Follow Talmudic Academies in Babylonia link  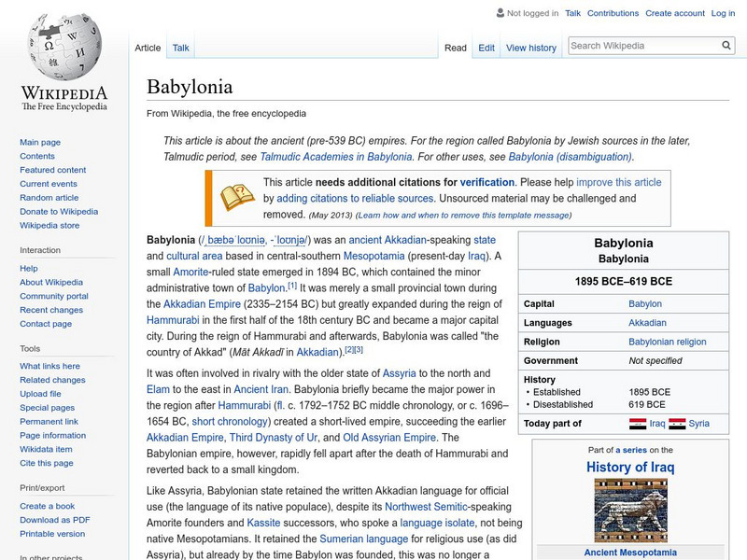[336, 157]
